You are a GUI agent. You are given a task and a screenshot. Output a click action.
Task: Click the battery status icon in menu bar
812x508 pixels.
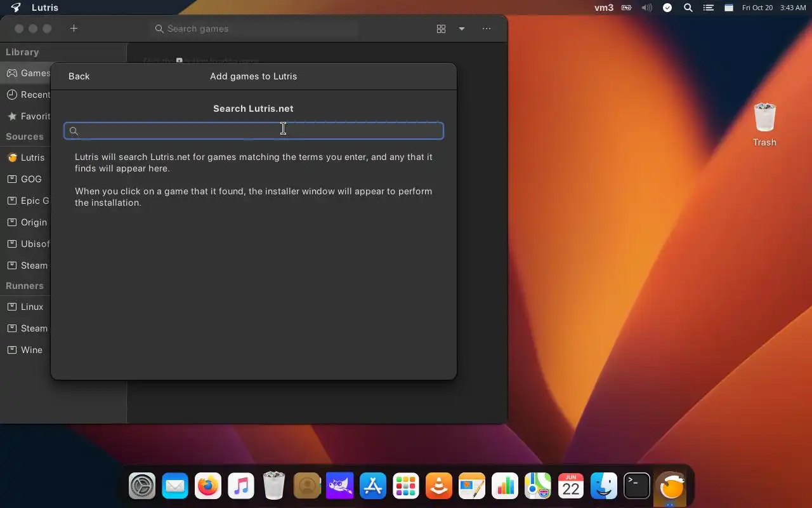click(626, 8)
